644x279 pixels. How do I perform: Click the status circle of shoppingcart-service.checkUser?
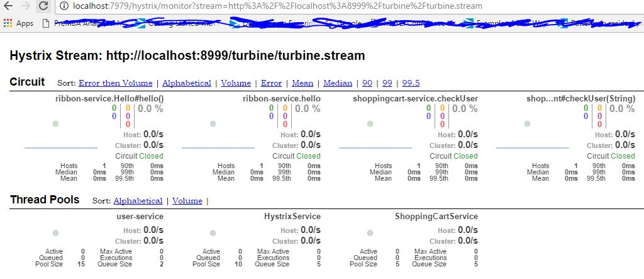coord(370,124)
